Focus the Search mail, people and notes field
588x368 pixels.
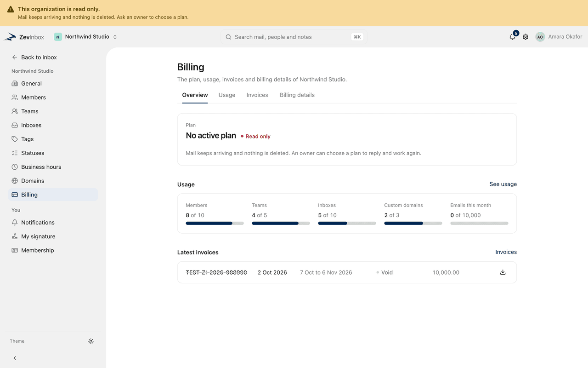294,37
